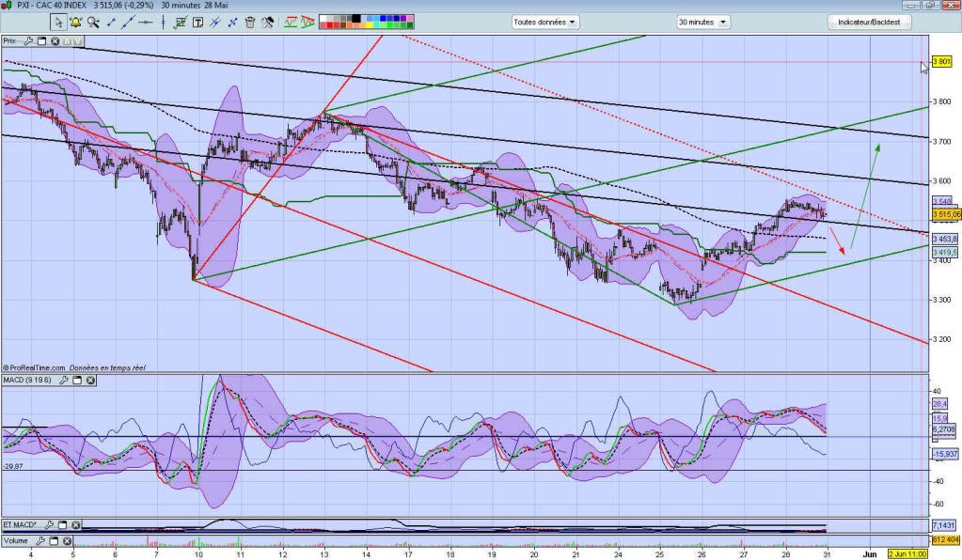
Task: Open the Prix panel wrench settings
Action: [x=29, y=41]
